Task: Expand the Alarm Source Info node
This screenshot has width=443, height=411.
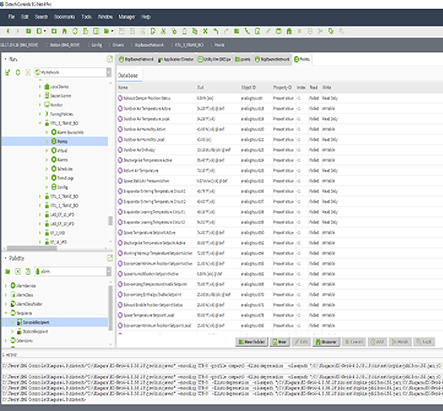Action: 47,132
